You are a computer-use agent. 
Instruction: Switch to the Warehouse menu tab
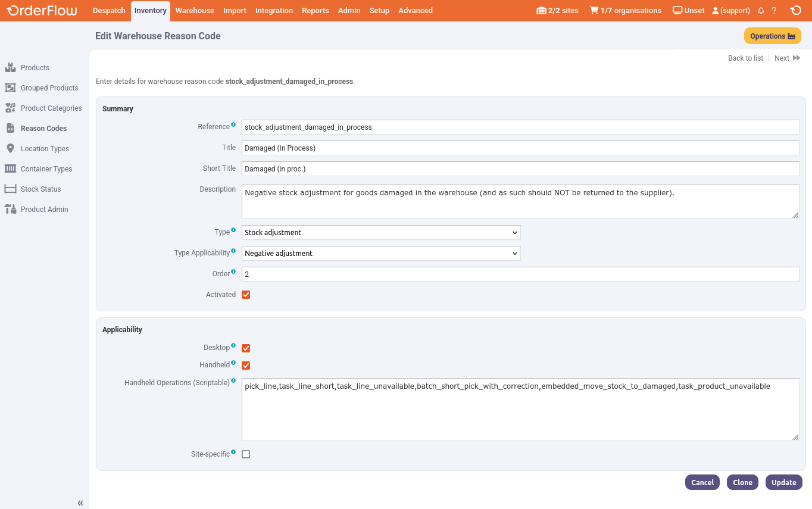click(x=195, y=11)
